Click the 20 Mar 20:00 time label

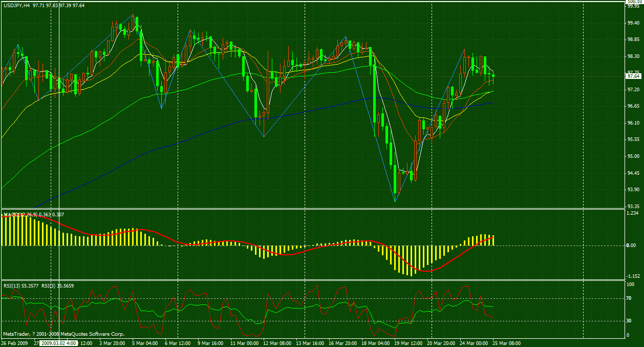pos(442,343)
